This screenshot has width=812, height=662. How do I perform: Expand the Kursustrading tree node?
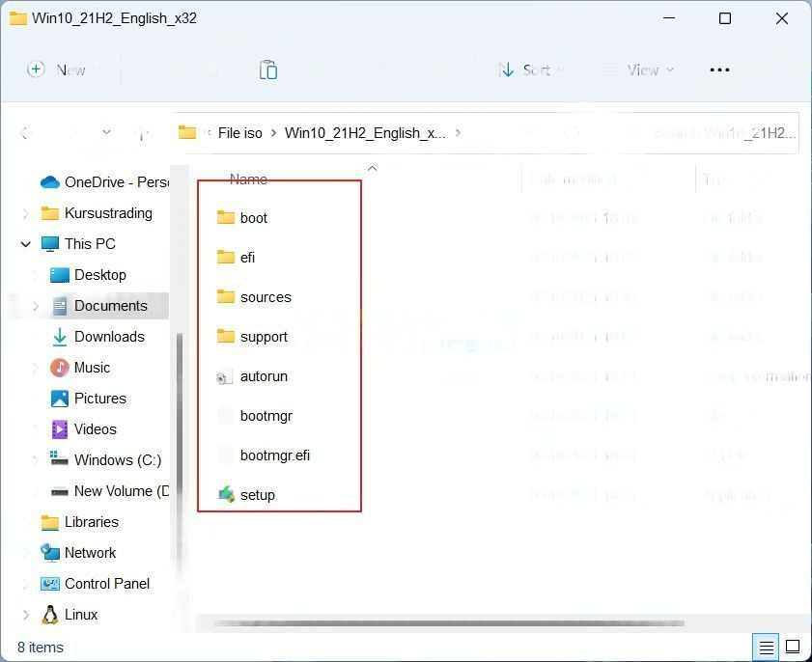click(x=25, y=213)
